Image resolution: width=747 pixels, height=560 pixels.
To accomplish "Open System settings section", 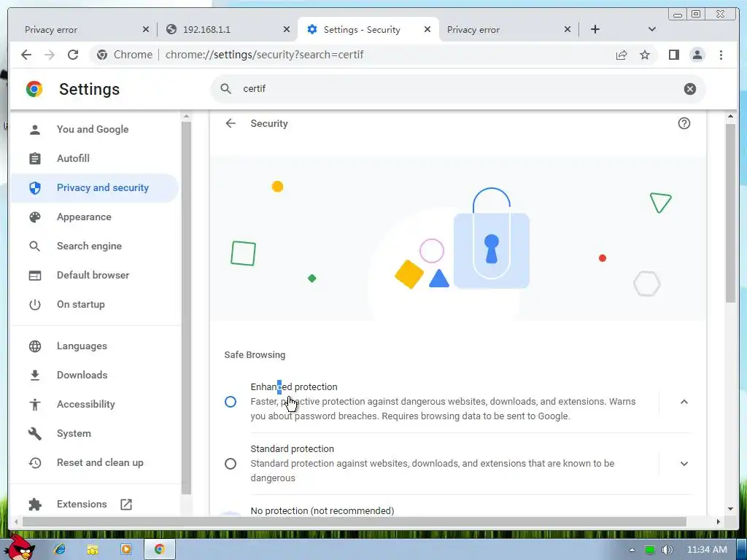I will pyautogui.click(x=94, y=434).
